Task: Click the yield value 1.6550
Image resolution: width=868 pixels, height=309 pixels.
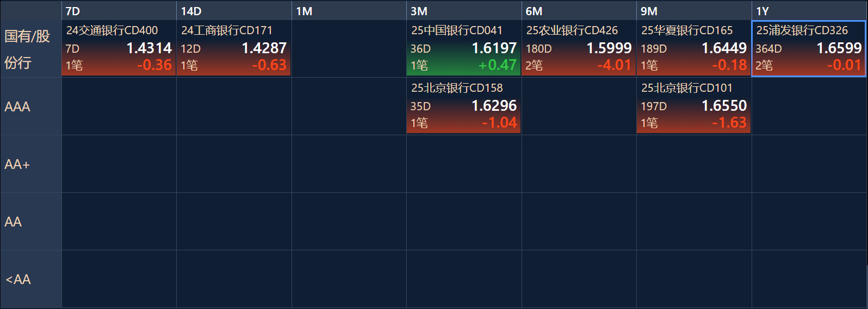Action: (x=724, y=106)
